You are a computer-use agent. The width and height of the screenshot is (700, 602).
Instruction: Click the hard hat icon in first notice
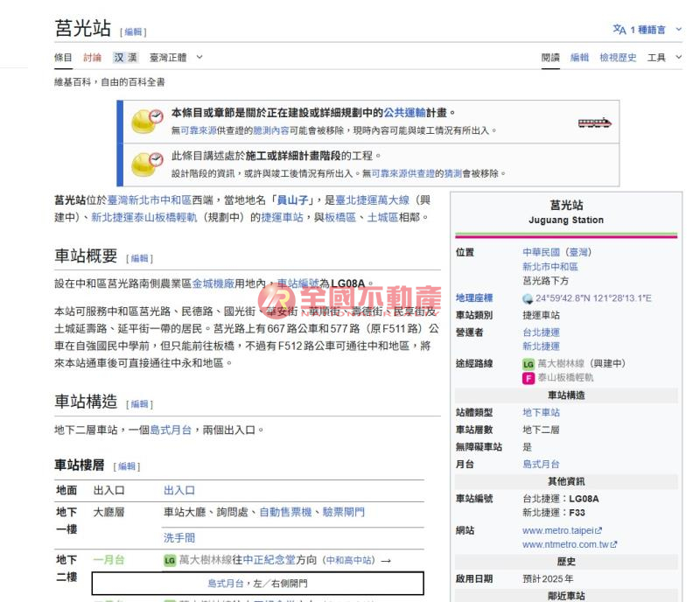pos(147,121)
